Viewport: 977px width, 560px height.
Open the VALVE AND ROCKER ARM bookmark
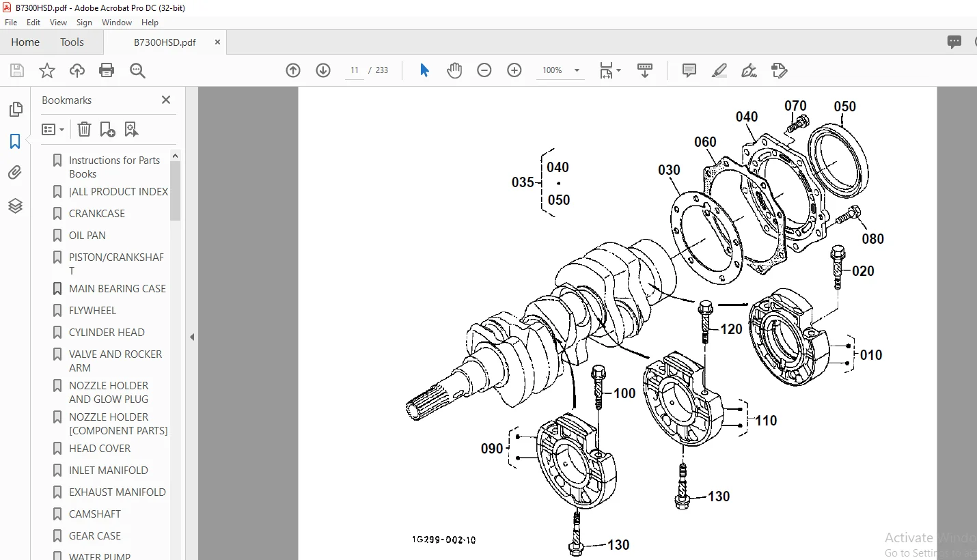(x=115, y=361)
